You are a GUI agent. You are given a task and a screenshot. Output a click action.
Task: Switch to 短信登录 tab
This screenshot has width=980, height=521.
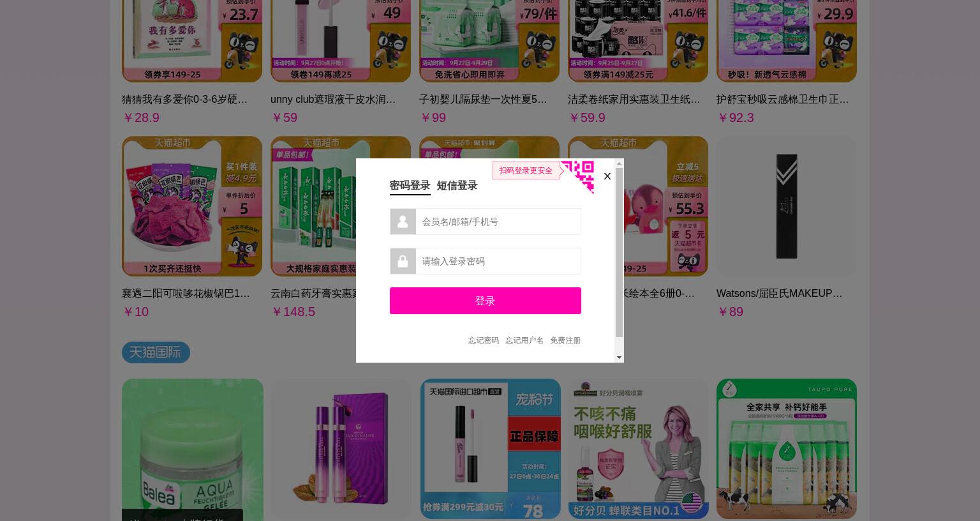(457, 185)
